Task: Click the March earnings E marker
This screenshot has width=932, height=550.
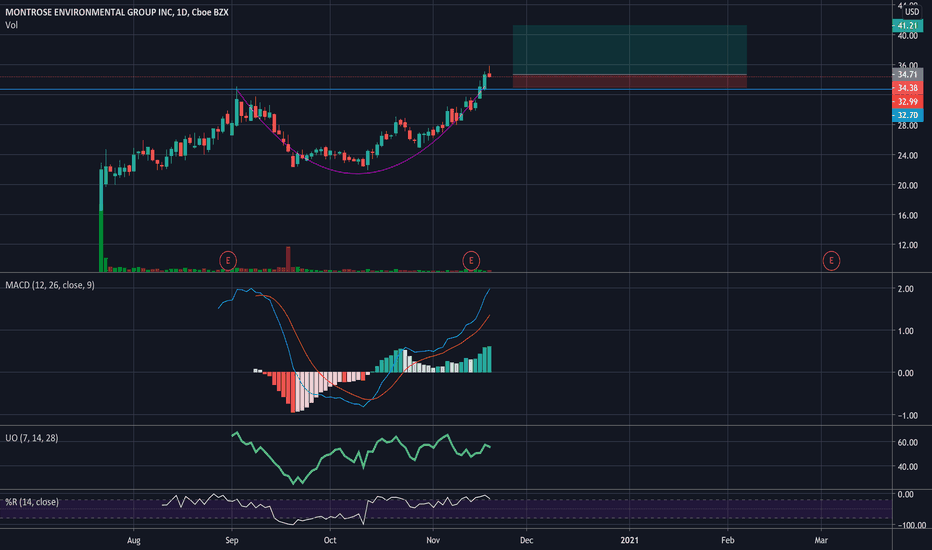Action: point(831,260)
